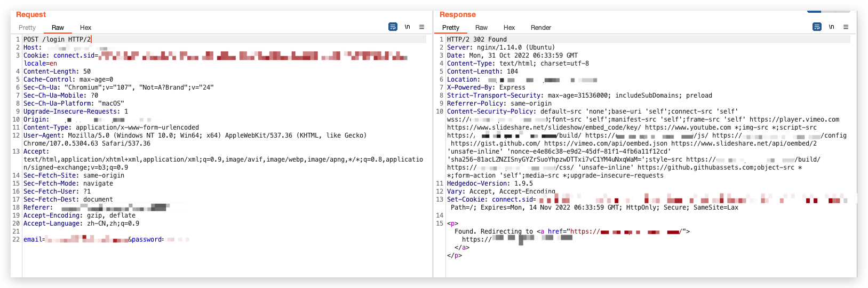This screenshot has height=288, width=868.
Task: Click the "email=" body parameter
Action: tap(34, 239)
